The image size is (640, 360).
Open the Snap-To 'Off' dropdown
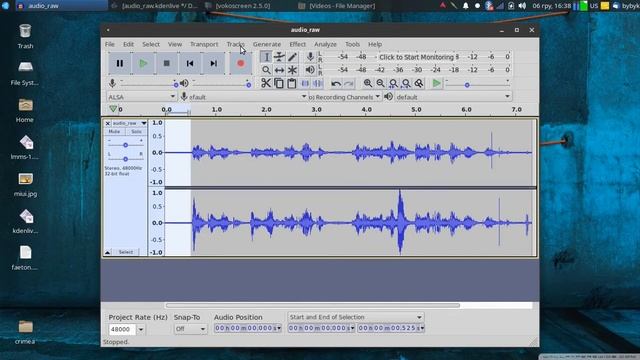point(190,329)
